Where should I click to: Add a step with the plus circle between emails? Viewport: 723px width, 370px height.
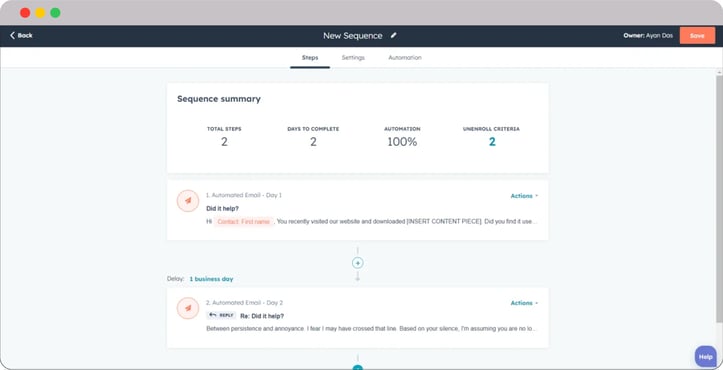click(x=357, y=263)
